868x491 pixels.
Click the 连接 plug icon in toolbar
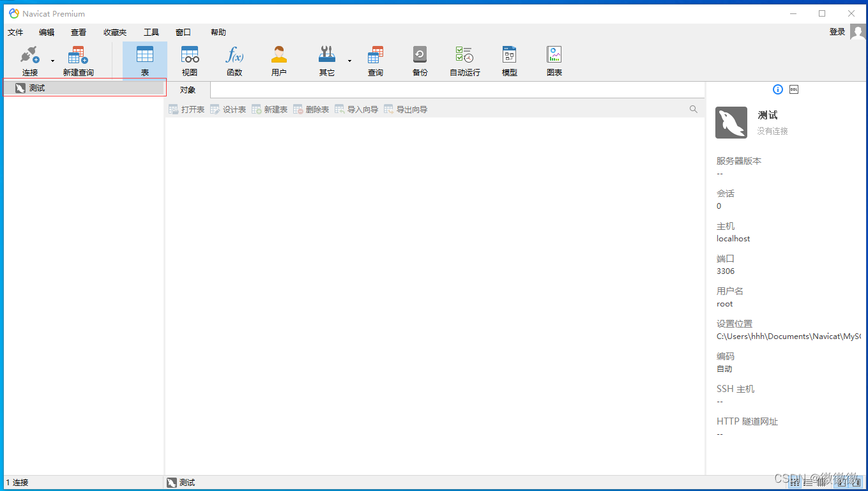[30, 55]
